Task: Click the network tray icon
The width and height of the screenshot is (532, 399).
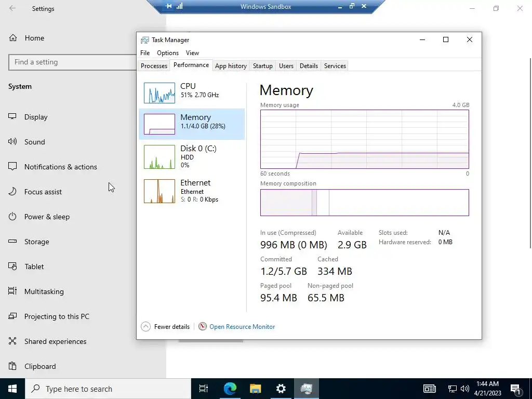Action: (453, 389)
